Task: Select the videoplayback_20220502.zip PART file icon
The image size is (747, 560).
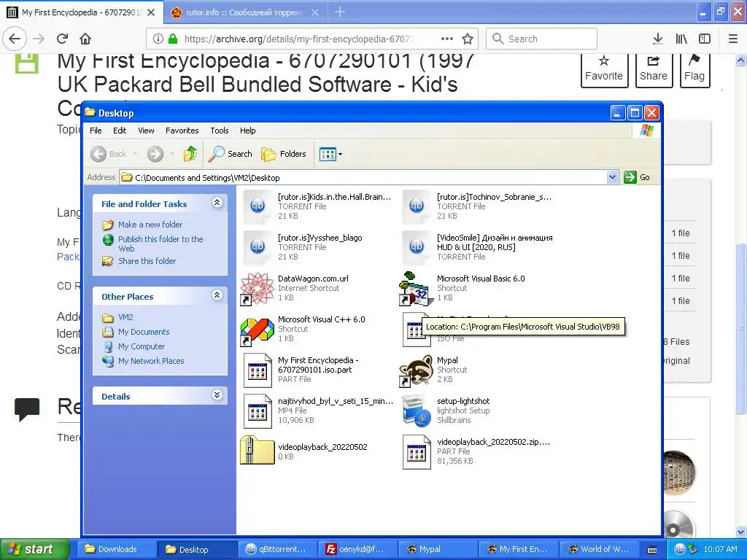Action: tap(417, 451)
